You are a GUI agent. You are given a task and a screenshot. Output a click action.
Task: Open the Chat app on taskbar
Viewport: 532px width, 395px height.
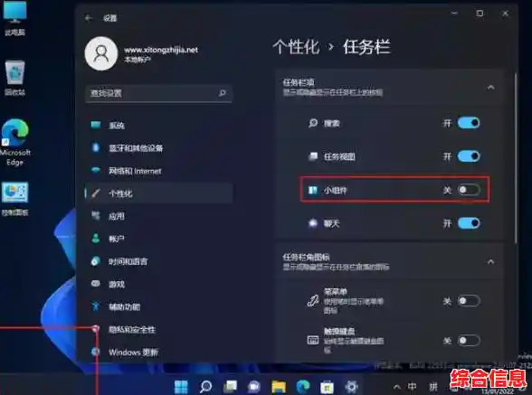(254, 387)
